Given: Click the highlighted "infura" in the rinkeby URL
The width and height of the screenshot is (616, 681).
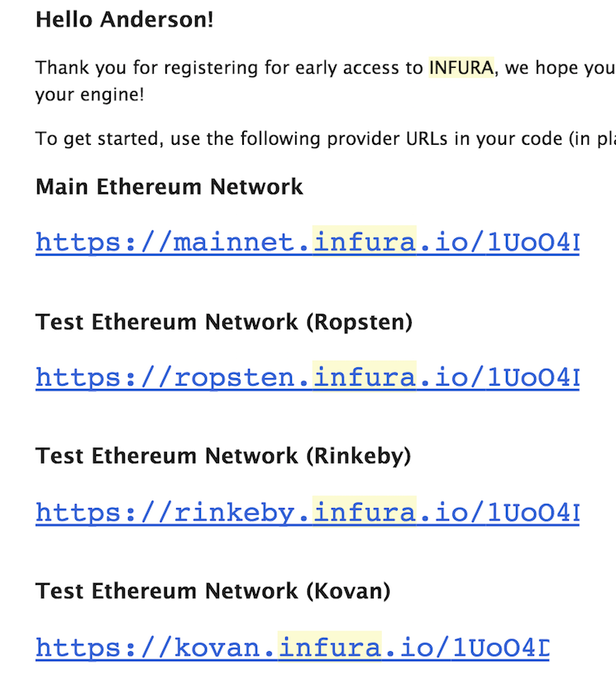Looking at the screenshot, I should coord(364,513).
